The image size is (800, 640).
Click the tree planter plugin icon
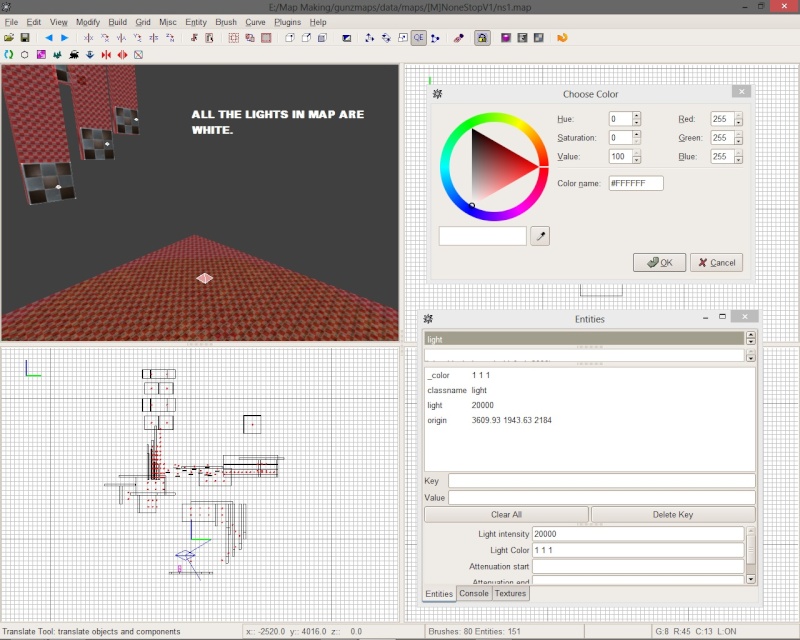pyautogui.click(x=57, y=55)
